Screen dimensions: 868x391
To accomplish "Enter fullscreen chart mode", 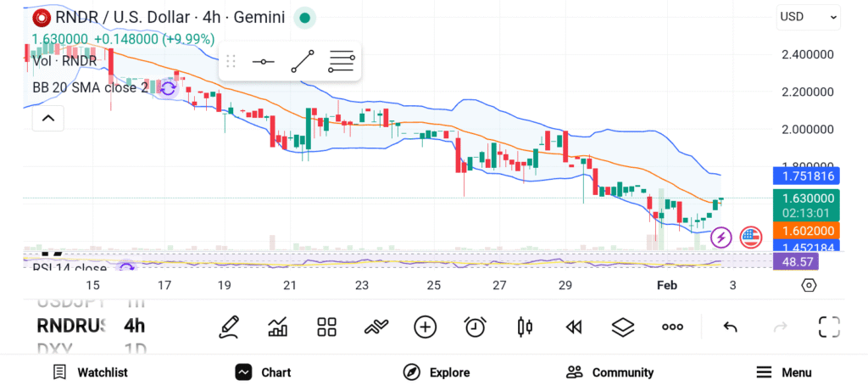I will point(829,327).
